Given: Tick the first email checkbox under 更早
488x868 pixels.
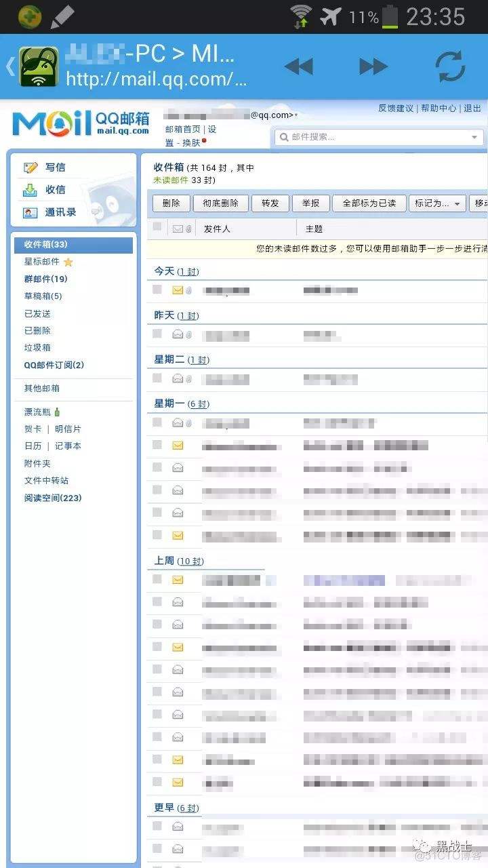Looking at the screenshot, I should tap(157, 826).
